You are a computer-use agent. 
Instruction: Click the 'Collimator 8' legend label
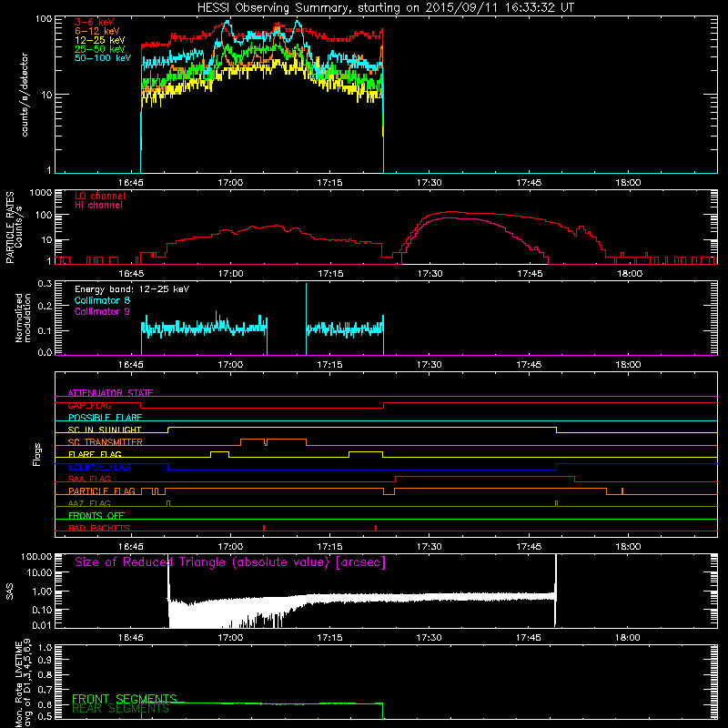tap(102, 300)
